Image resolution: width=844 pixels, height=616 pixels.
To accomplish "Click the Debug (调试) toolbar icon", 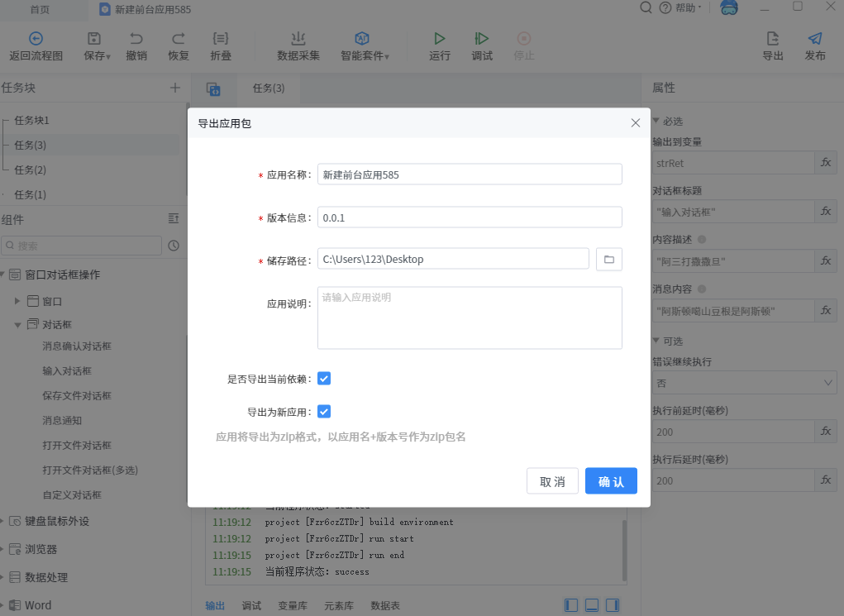I will point(482,39).
